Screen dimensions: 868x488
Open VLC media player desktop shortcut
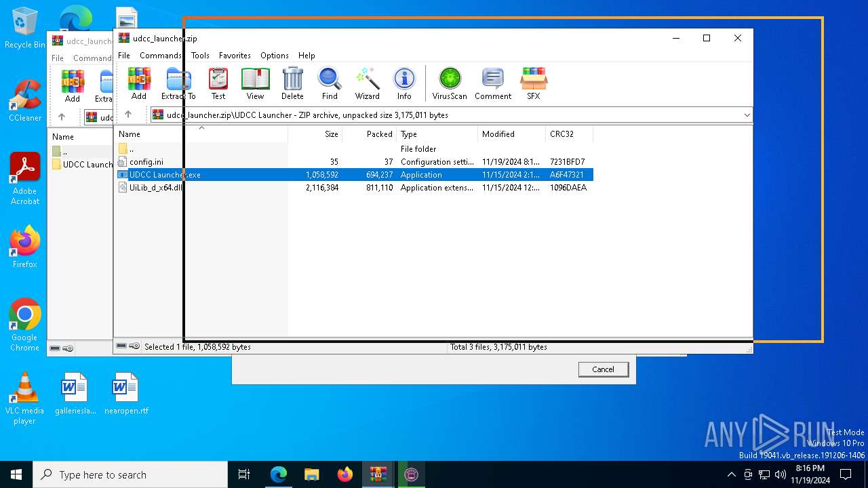coord(24,399)
